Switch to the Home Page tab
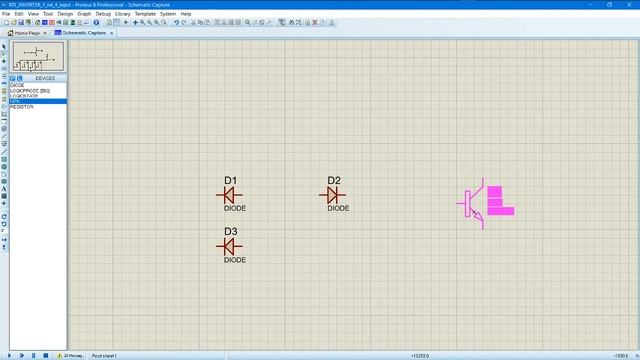The width and height of the screenshot is (640, 360). tap(27, 33)
